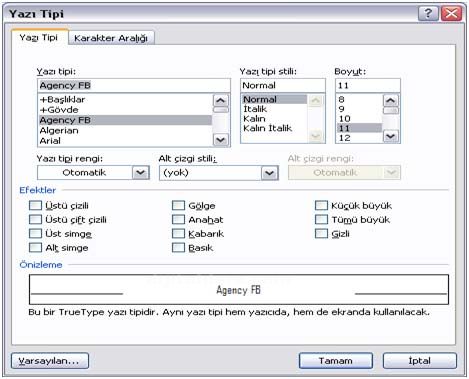
Task: Select the Yazı Tipi tab
Action: point(39,37)
